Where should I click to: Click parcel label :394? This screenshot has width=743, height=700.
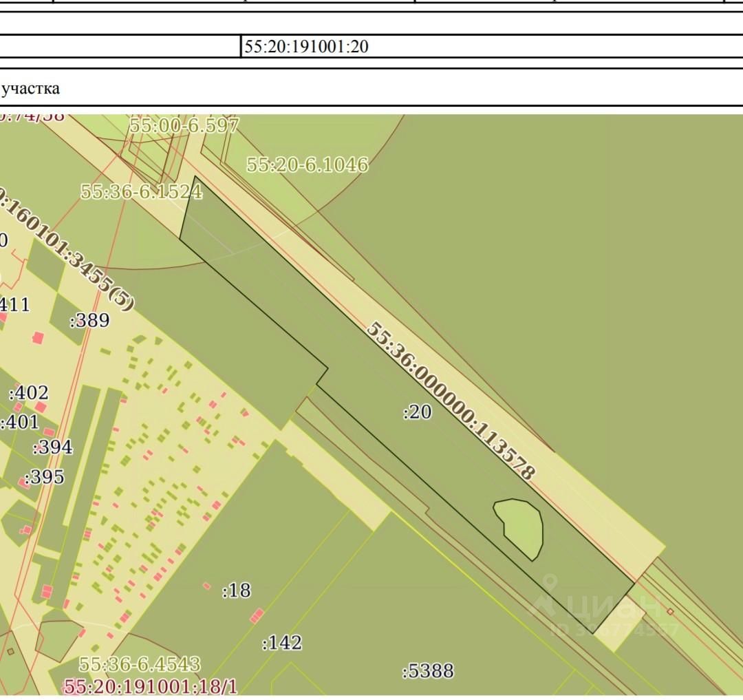52,447
